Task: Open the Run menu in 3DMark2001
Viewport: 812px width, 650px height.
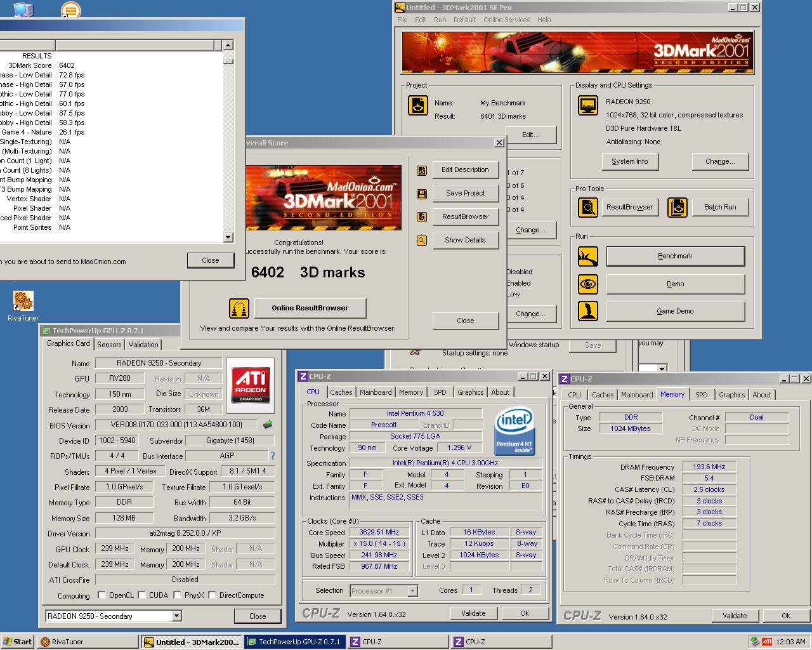Action: [440, 20]
